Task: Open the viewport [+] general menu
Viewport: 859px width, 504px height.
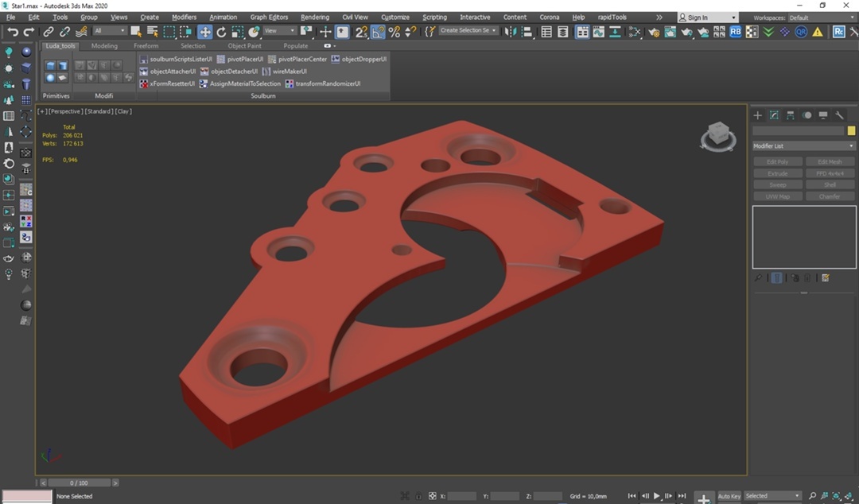Action: 42,111
